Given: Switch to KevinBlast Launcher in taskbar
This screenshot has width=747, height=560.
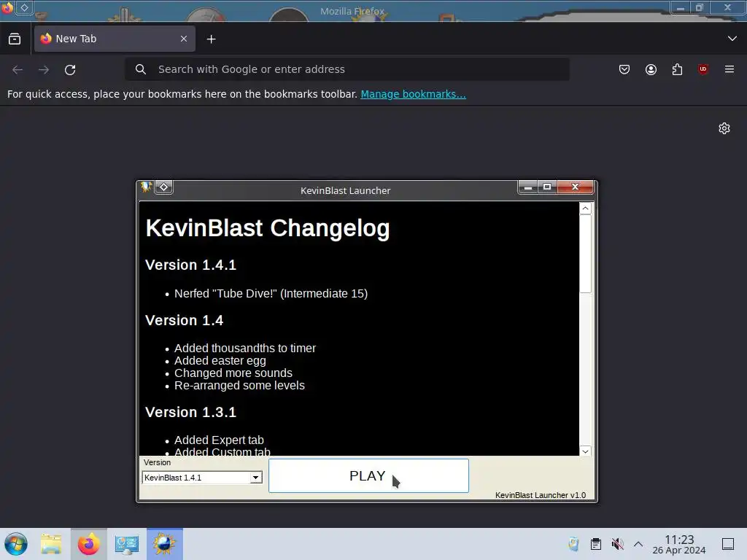Looking at the screenshot, I should [x=164, y=544].
